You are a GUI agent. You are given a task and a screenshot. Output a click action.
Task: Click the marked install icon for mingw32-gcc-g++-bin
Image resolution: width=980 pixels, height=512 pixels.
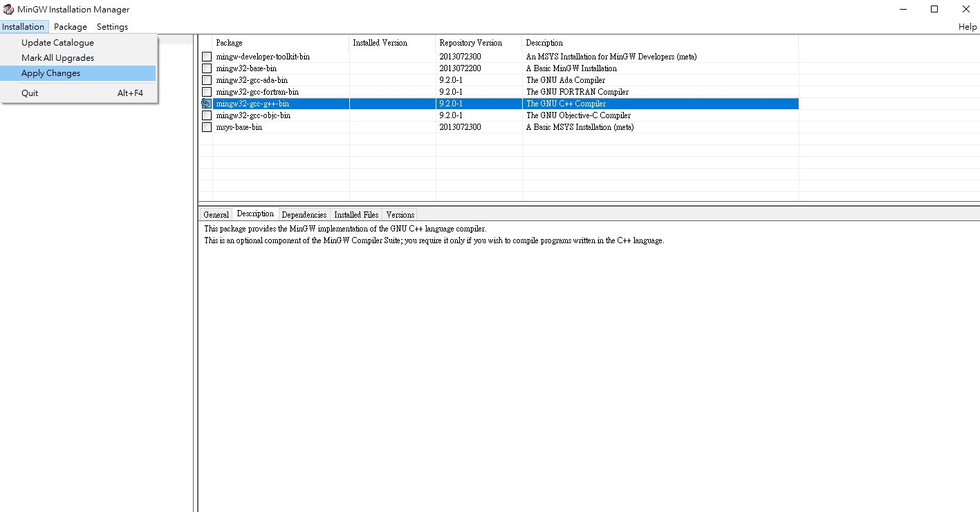[x=206, y=104]
